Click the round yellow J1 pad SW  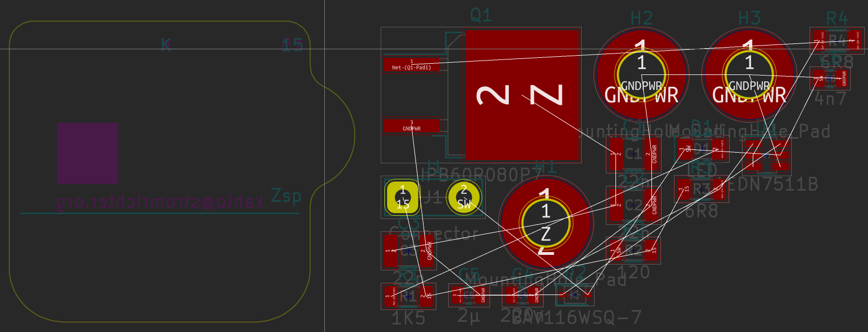point(464,197)
